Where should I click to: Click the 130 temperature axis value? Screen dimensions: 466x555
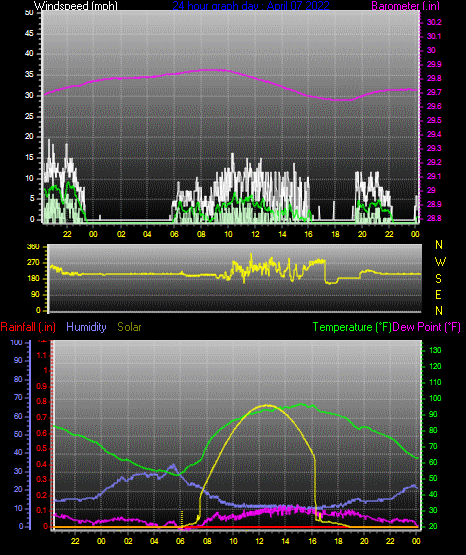click(x=435, y=350)
